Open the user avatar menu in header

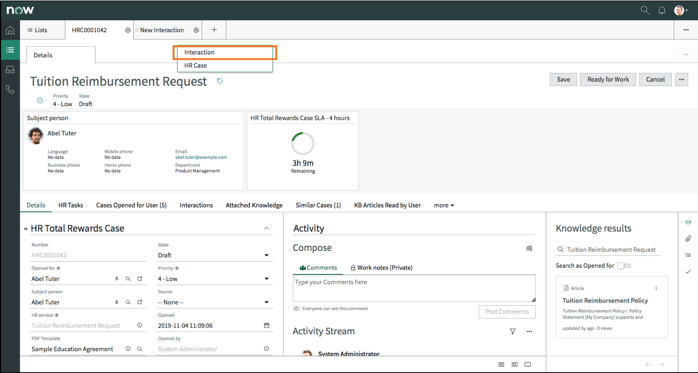[680, 10]
